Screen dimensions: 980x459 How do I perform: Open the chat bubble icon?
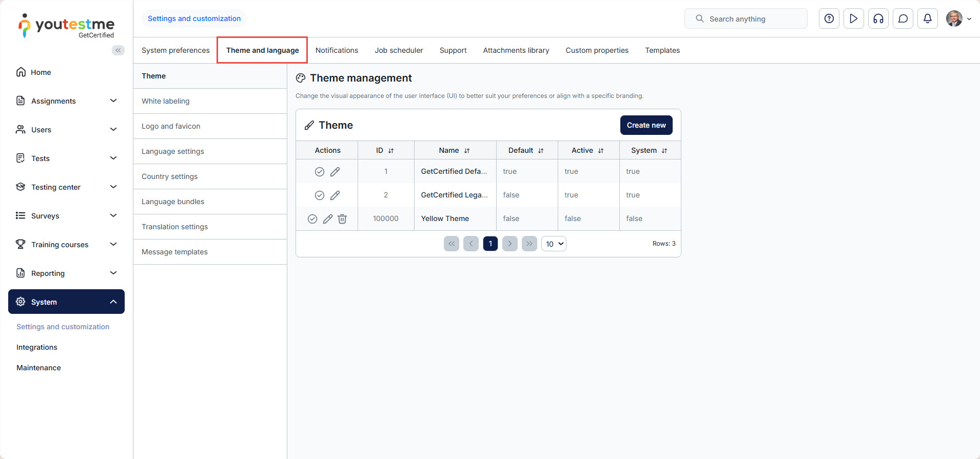pos(903,19)
